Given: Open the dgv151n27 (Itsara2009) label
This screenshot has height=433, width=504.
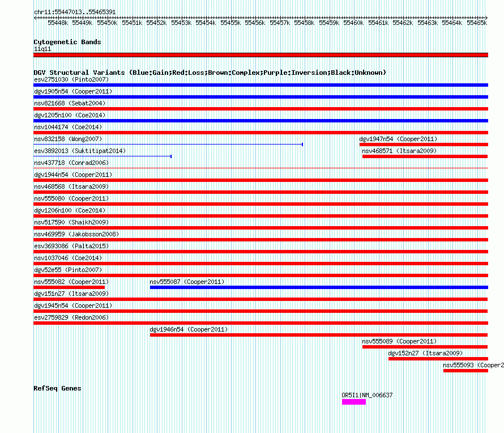Looking at the screenshot, I should click(71, 294).
